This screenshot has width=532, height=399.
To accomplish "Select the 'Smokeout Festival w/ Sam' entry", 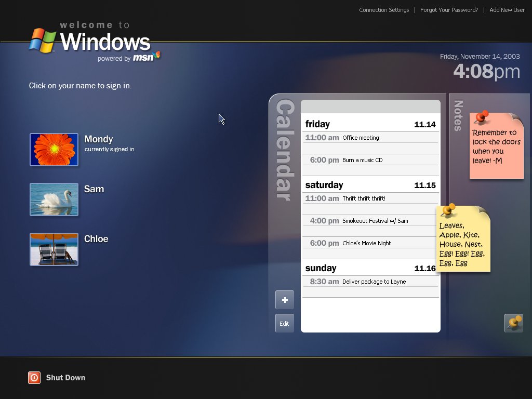I will [x=370, y=220].
